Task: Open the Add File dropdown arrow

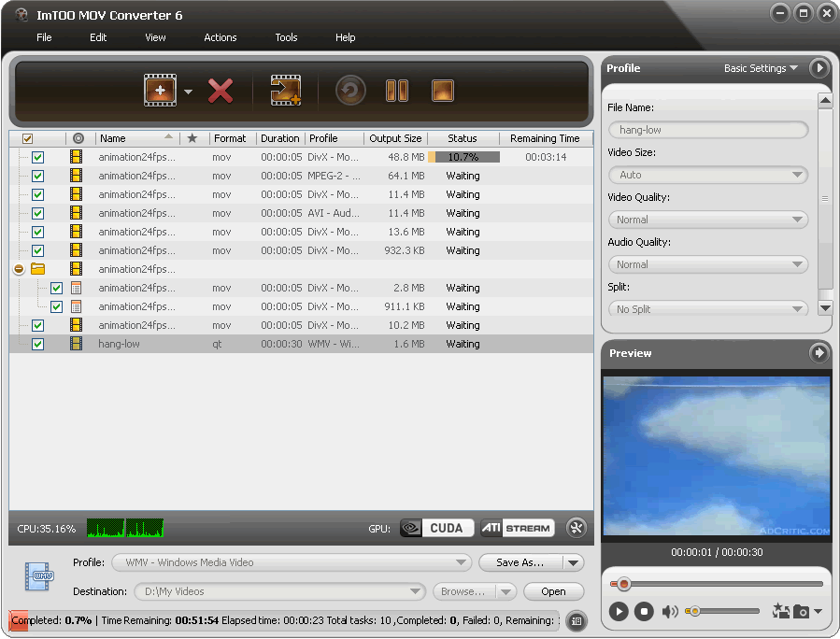Action: tap(188, 92)
